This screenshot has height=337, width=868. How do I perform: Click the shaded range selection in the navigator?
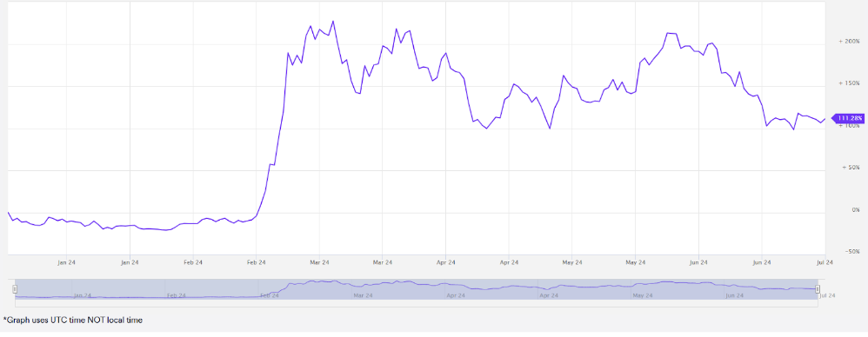417,289
